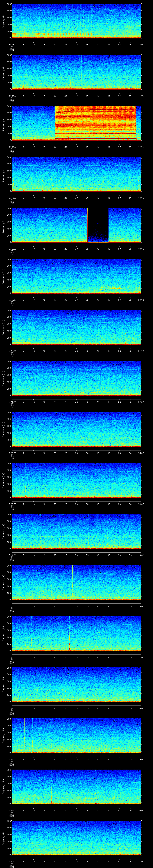Screen dimensions: 153x868
Task: Click the spectrogram panel starting at 5:21:00
Action: (77, 378)
